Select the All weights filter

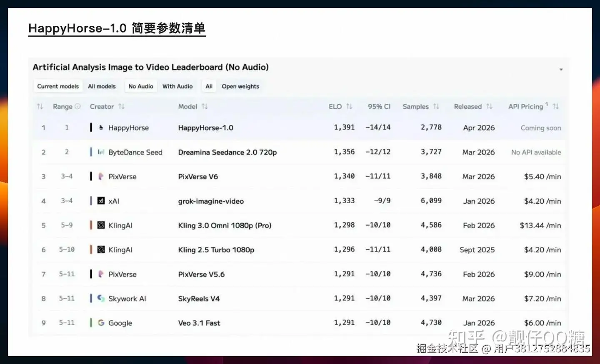[x=209, y=86]
